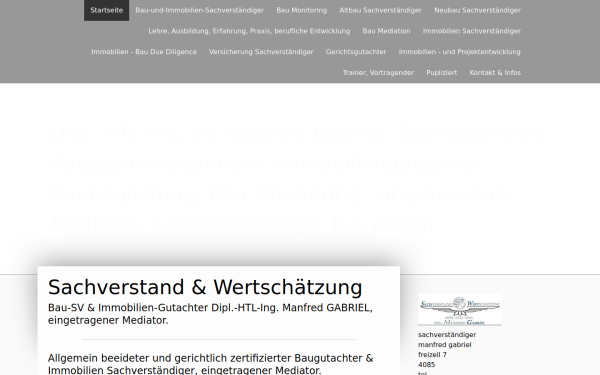Open Immobilien - Bau Due Diligence
Screen dimensions: 600x375
tap(144, 52)
